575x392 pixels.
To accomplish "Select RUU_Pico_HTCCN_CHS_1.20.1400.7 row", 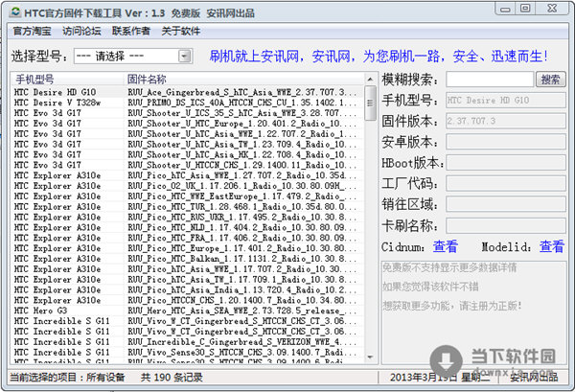I will (187, 300).
